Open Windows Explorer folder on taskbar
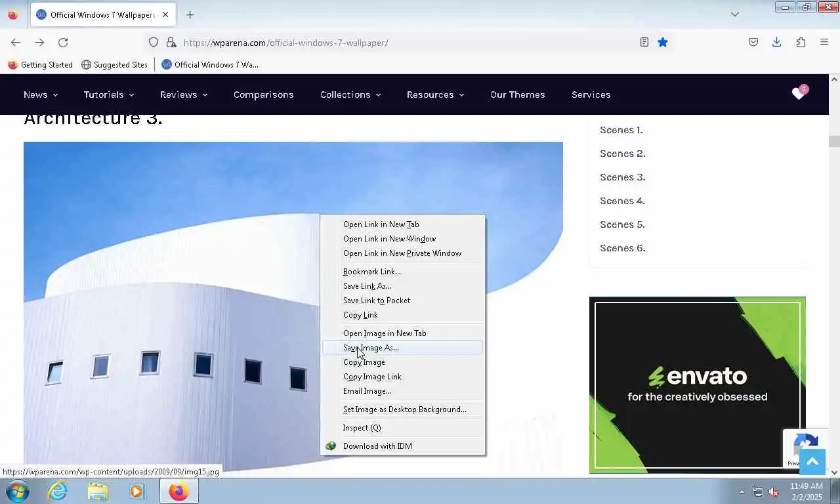Viewport: 840px width, 504px height. pyautogui.click(x=98, y=491)
